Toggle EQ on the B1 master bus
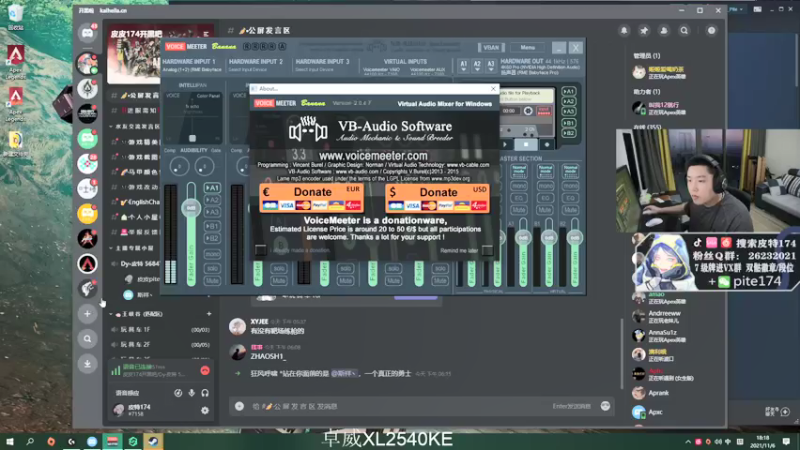The height and width of the screenshot is (450, 800). tap(545, 198)
